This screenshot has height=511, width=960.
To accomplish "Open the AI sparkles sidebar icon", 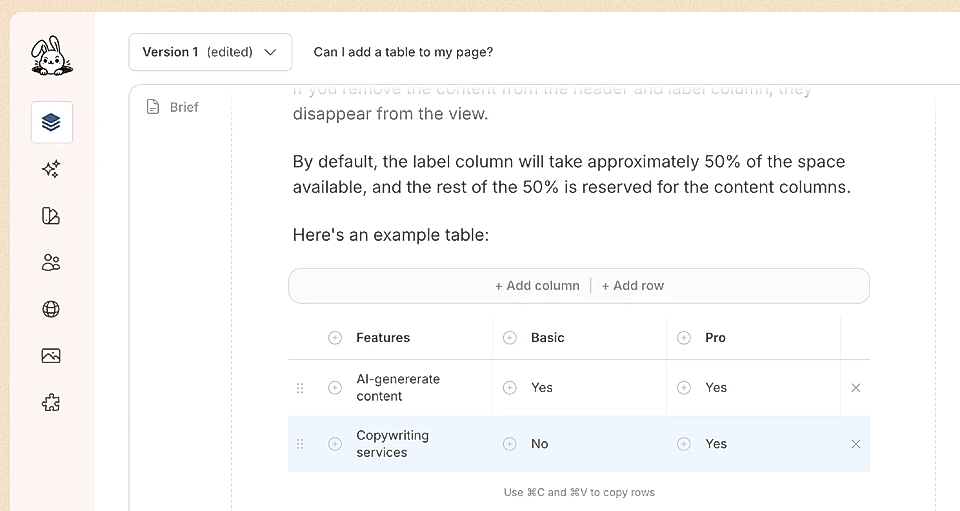I will (51, 169).
